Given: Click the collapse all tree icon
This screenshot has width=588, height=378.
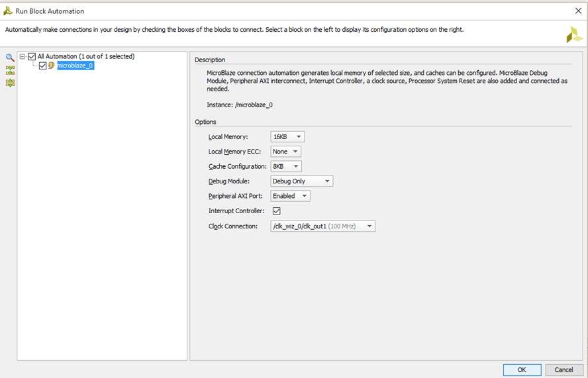Looking at the screenshot, I should (x=10, y=70).
